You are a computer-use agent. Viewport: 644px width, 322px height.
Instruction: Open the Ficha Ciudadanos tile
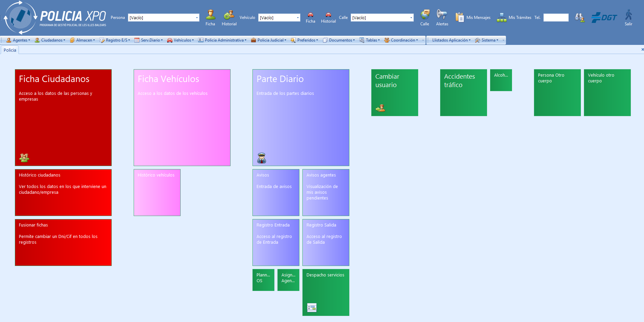coord(63,117)
